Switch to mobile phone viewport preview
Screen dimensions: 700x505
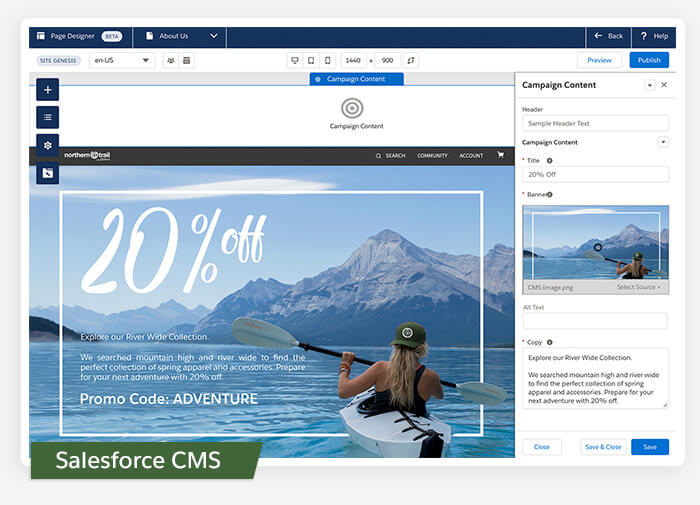[x=327, y=60]
